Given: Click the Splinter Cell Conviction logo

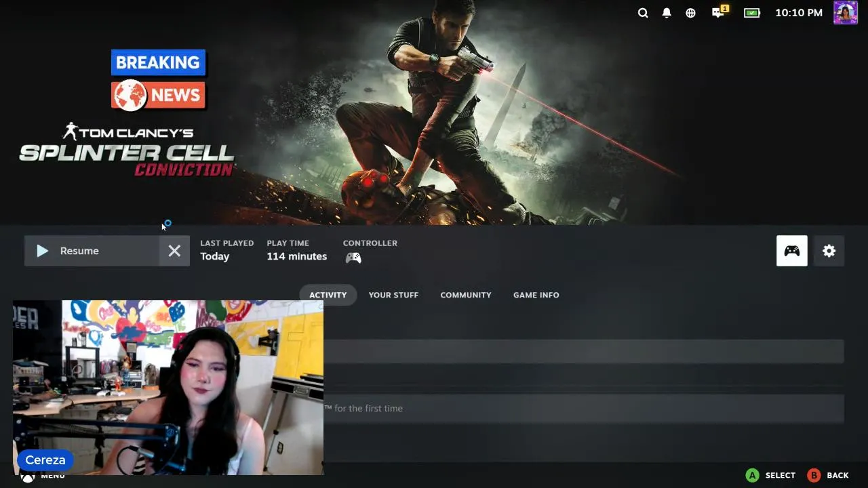Looking at the screenshot, I should [127, 150].
